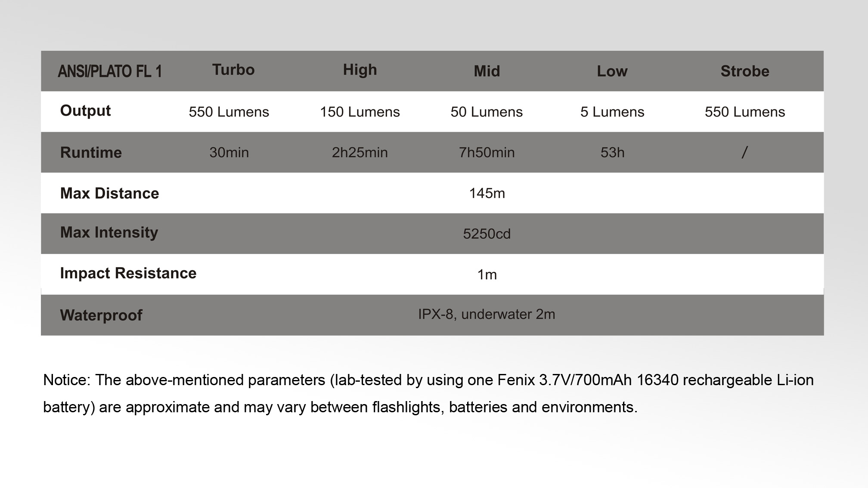Screen dimensions: 868x488
Task: Select the Impact Resistance row label
Action: point(128,273)
